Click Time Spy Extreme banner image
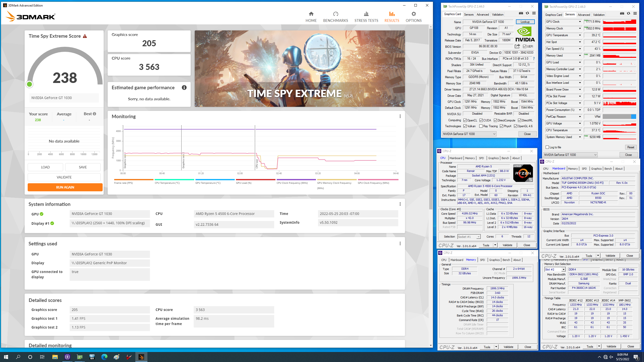Image resolution: width=644 pixels, height=362 pixels. tap(300, 69)
